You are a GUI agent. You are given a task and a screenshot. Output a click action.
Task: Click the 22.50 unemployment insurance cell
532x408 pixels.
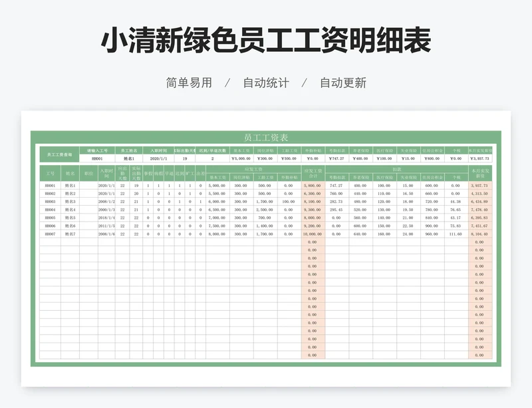[408, 226]
